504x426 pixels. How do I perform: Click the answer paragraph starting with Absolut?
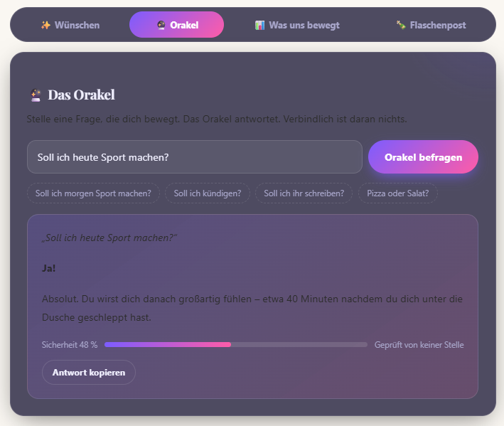pyautogui.click(x=252, y=308)
